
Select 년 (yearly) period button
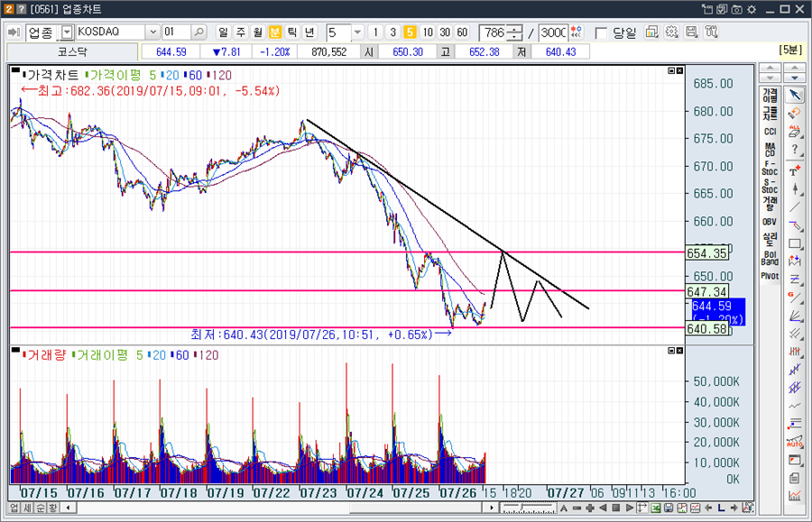tap(309, 32)
